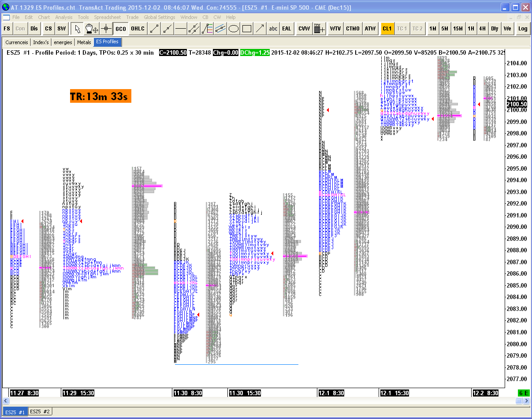The height and width of the screenshot is (419, 532).
Task: Toggle the CVW button
Action: [x=304, y=29]
